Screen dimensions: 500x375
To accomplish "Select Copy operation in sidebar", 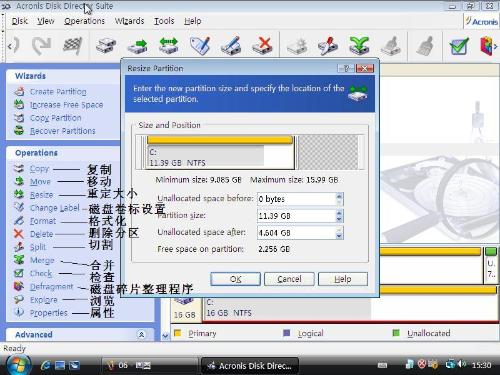I will click(39, 169).
